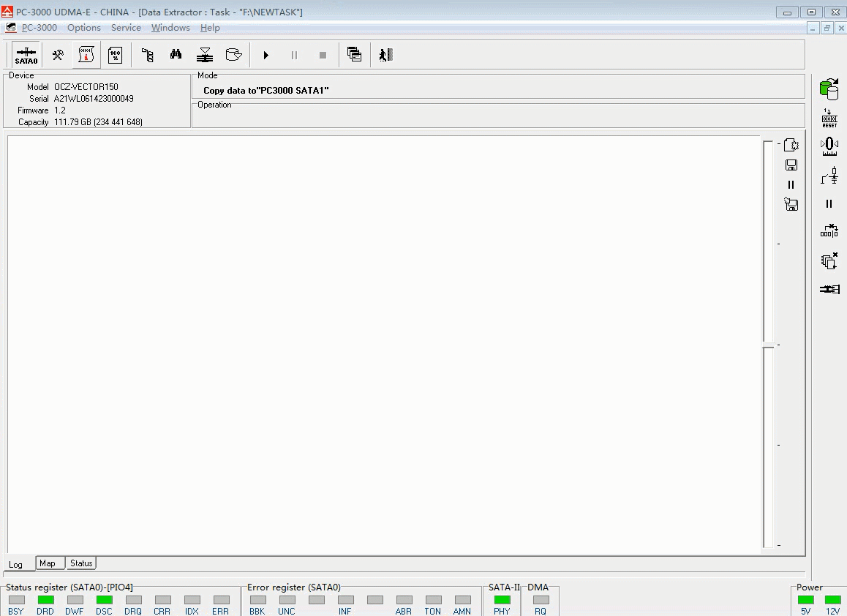Screen dimensions: 847x616
Task: Click Copy data to "PC3000 SATA1" text
Action: 266,90
